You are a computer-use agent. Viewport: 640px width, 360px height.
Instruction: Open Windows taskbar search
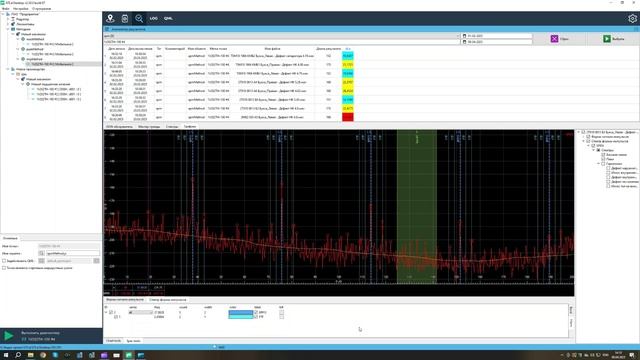[x=18, y=355]
